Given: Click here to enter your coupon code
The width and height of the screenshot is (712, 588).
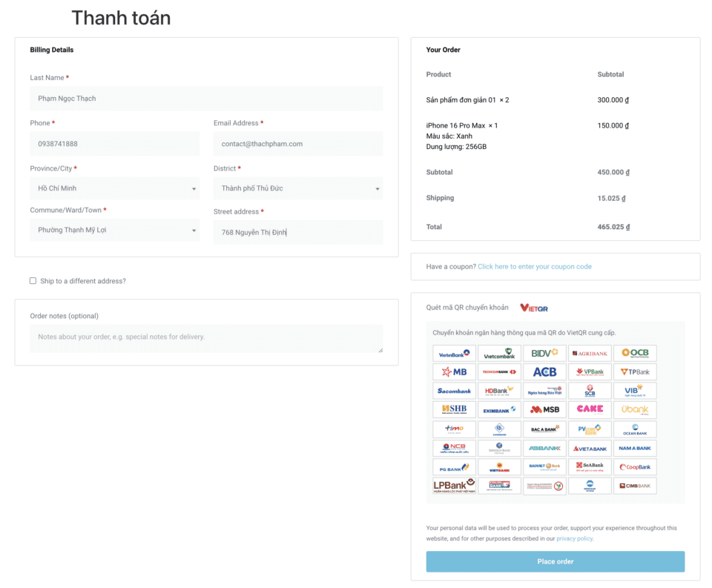Looking at the screenshot, I should click(x=535, y=266).
